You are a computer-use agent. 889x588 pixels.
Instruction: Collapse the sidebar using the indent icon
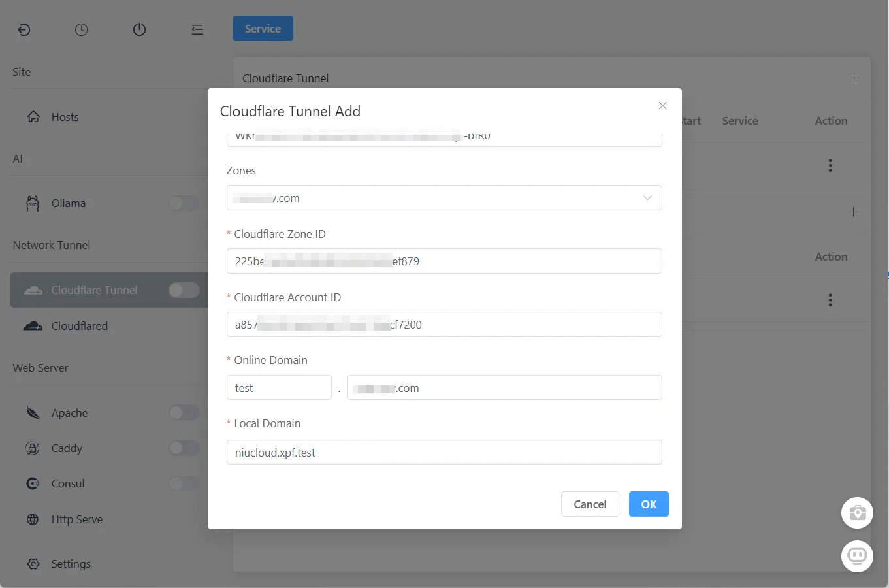tap(197, 29)
